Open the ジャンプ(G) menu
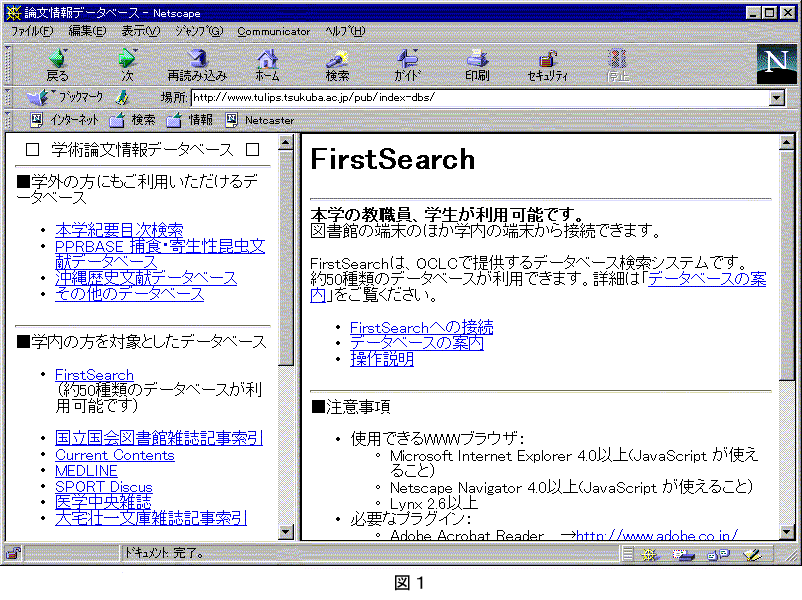This screenshot has width=802, height=600. [x=199, y=31]
